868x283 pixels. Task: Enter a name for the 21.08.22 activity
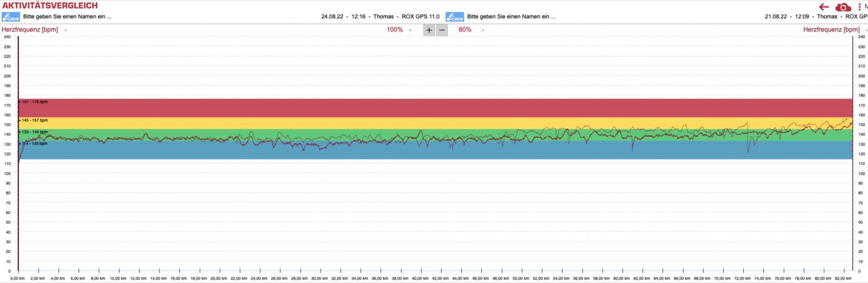[511, 17]
